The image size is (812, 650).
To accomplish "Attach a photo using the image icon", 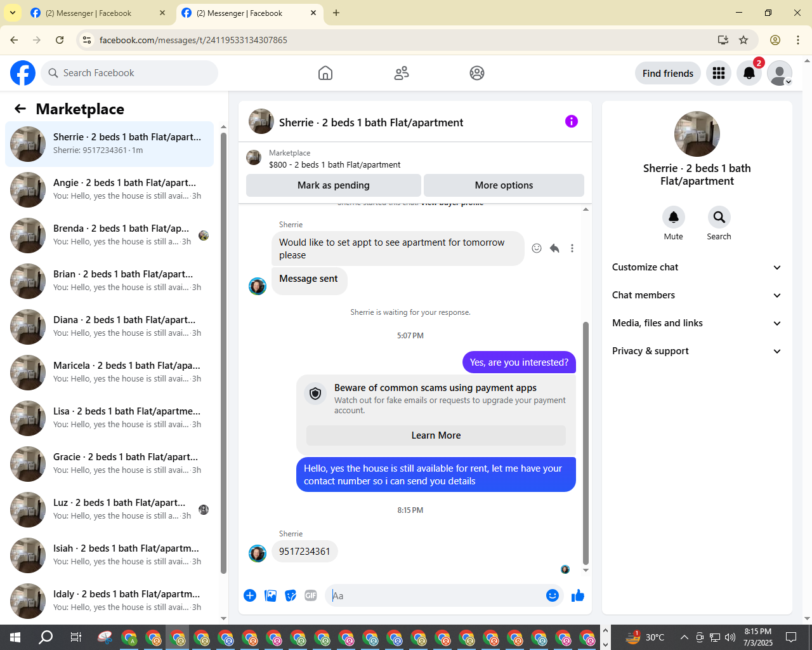I will [270, 595].
